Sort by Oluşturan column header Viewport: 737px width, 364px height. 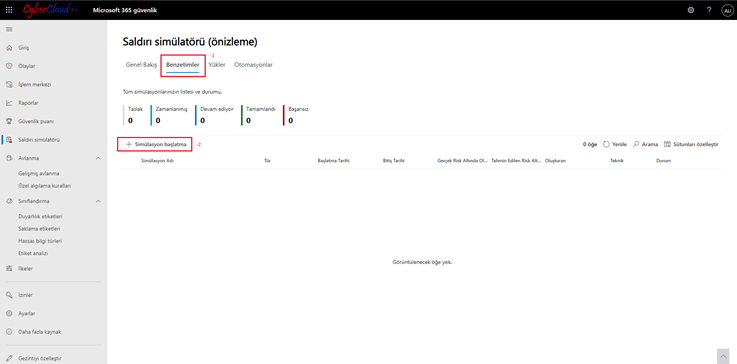pos(555,160)
